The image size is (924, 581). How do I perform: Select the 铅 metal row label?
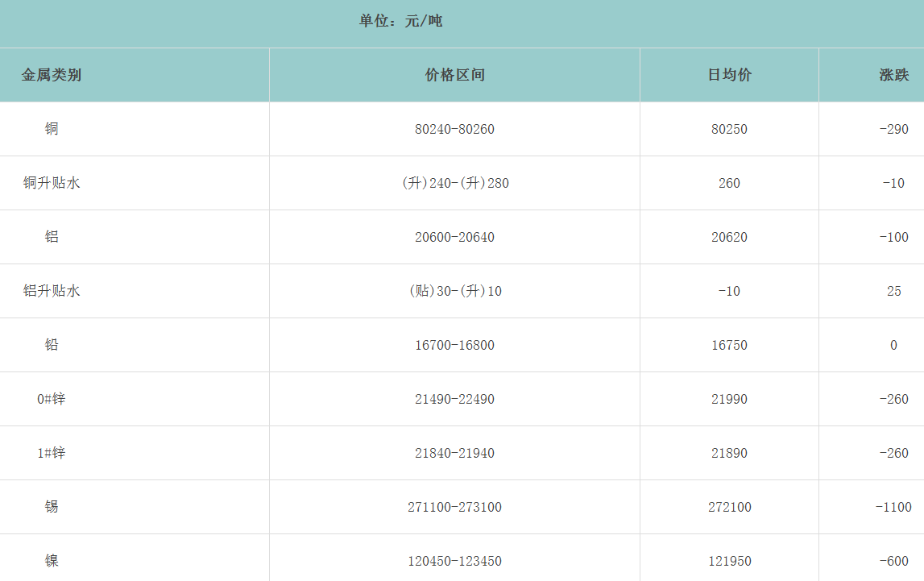(x=52, y=345)
